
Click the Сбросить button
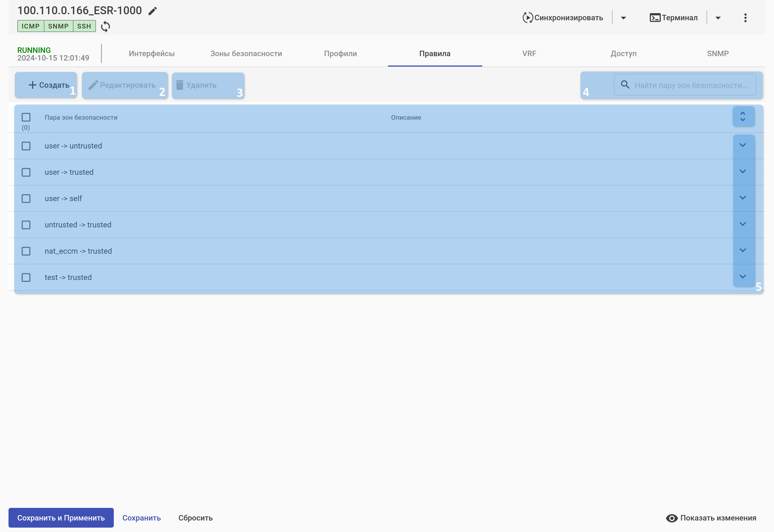click(x=195, y=518)
